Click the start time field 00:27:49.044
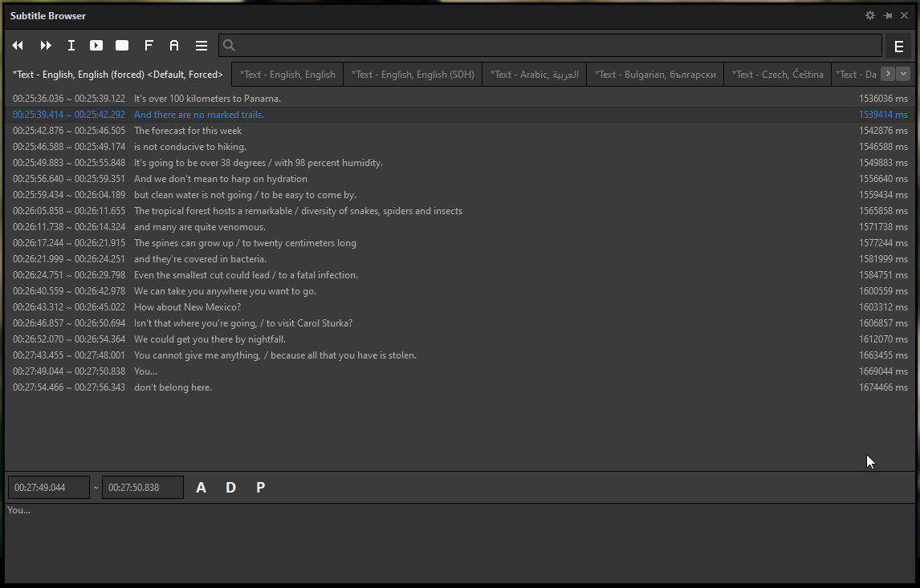Screen dimensions: 920x588 pyautogui.click(x=49, y=487)
